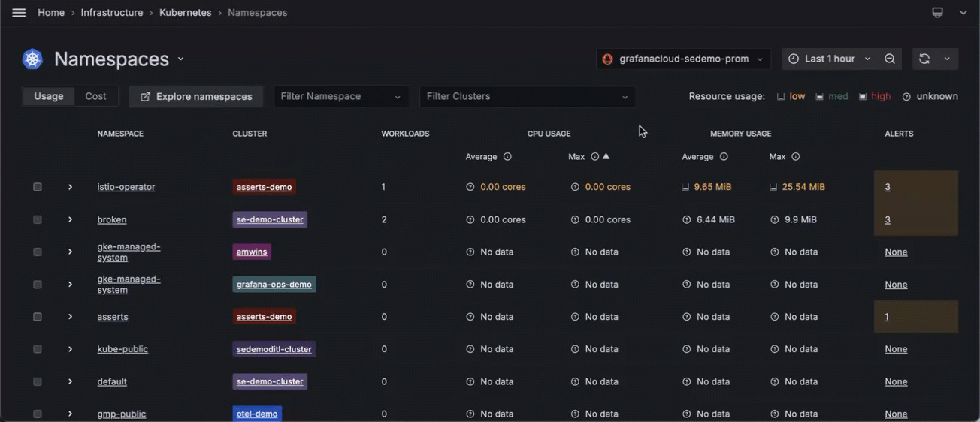
Task: Click the Explore namespaces button
Action: tap(196, 97)
